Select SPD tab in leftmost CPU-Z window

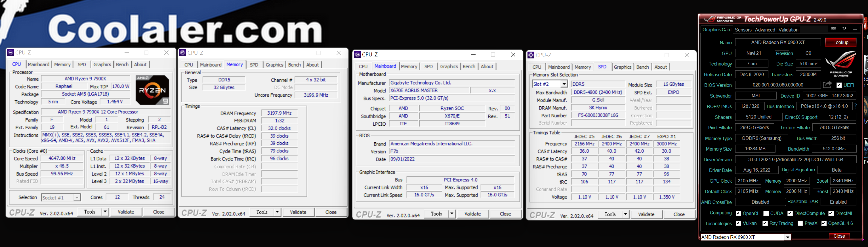(x=82, y=64)
